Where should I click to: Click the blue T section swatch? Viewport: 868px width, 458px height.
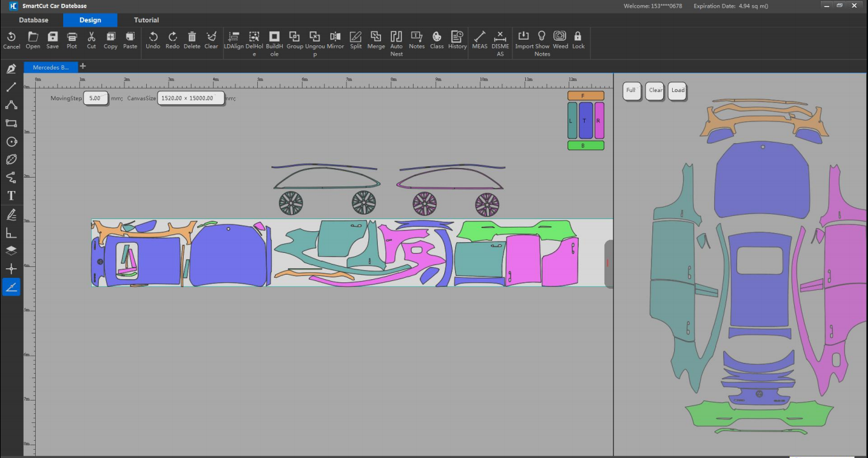[x=585, y=121]
